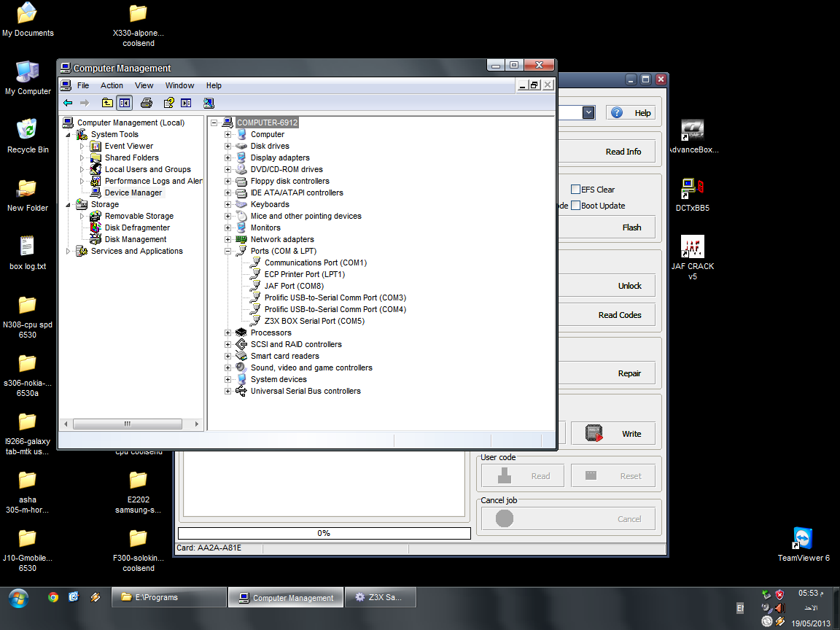This screenshot has height=630, width=840.
Task: Click the Up one level toolbar icon
Action: (108, 103)
